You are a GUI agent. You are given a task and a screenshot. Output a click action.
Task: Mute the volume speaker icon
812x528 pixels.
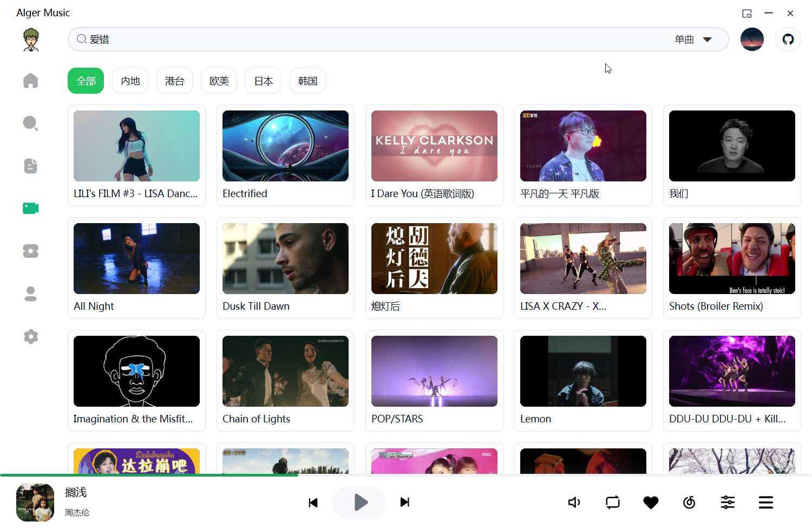574,503
